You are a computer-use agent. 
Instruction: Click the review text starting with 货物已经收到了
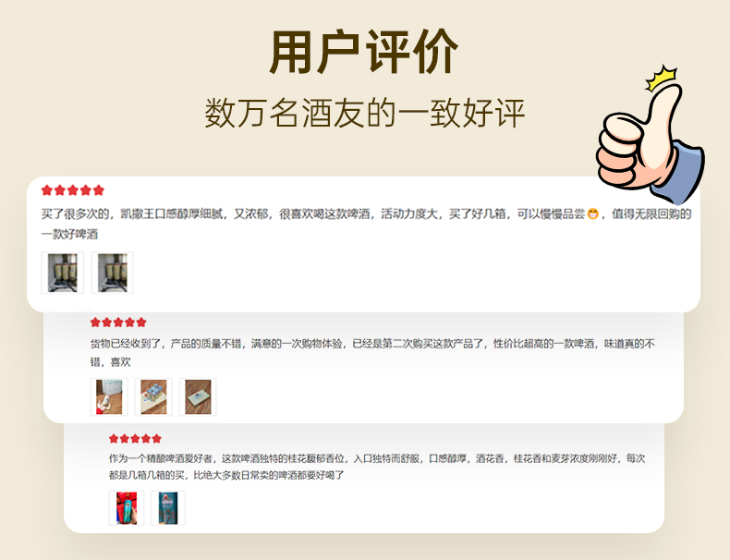(372, 352)
